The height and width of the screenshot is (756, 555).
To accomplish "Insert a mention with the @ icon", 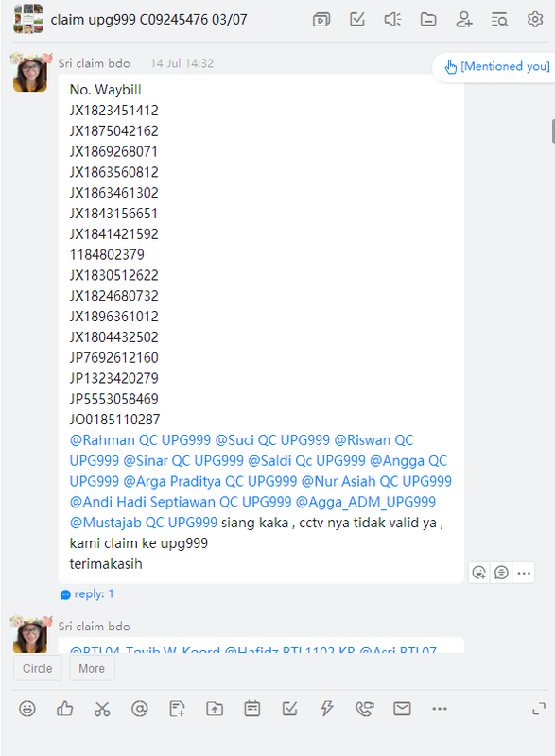I will point(139,709).
